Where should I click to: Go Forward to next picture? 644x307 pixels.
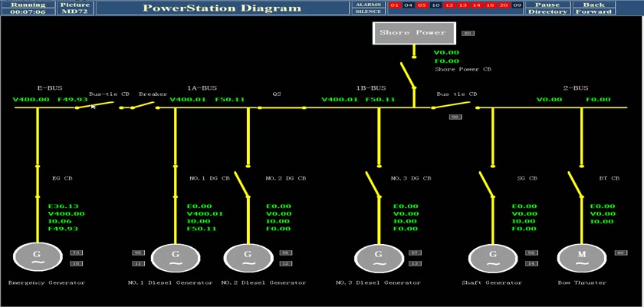coord(593,12)
